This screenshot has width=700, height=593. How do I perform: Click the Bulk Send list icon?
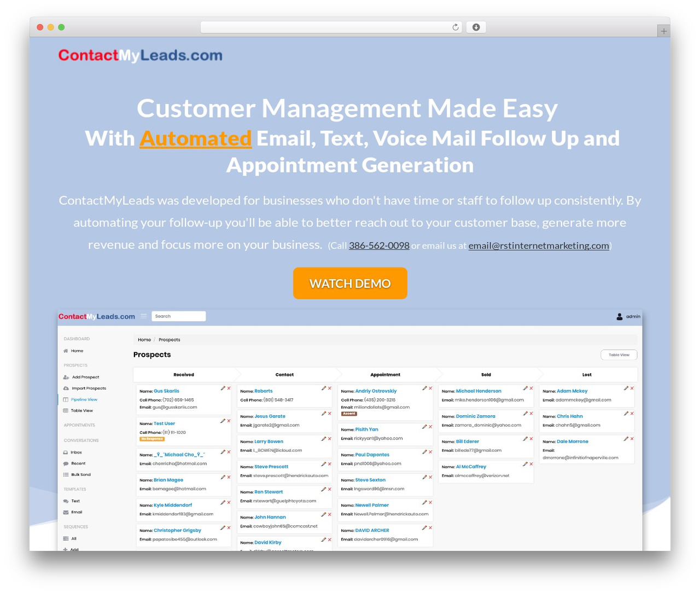pos(66,475)
